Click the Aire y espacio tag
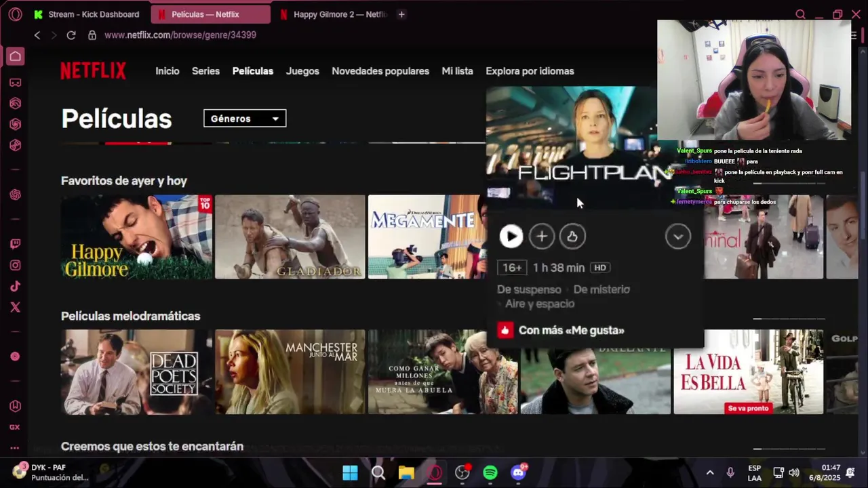The width and height of the screenshot is (868, 488). coord(540,304)
